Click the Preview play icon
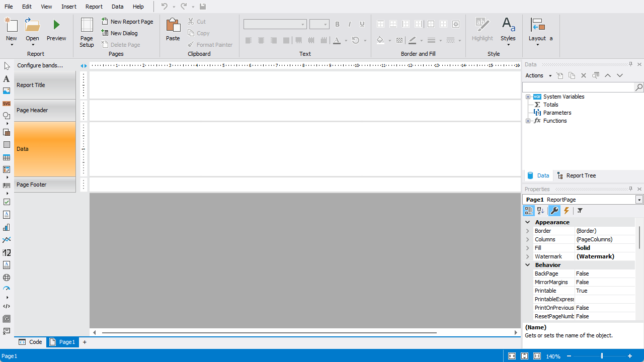The image size is (644, 362). click(56, 25)
